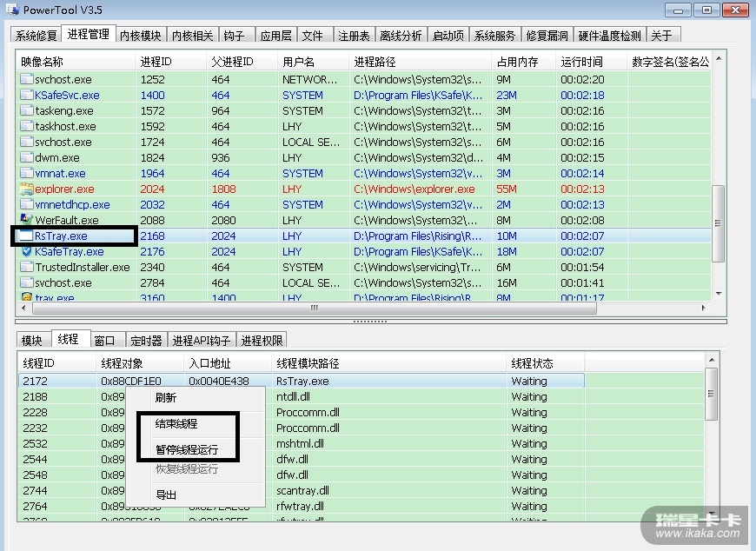Viewport: 756px width, 551px height.
Task: Open the 定时器 sub-tab
Action: click(x=146, y=341)
